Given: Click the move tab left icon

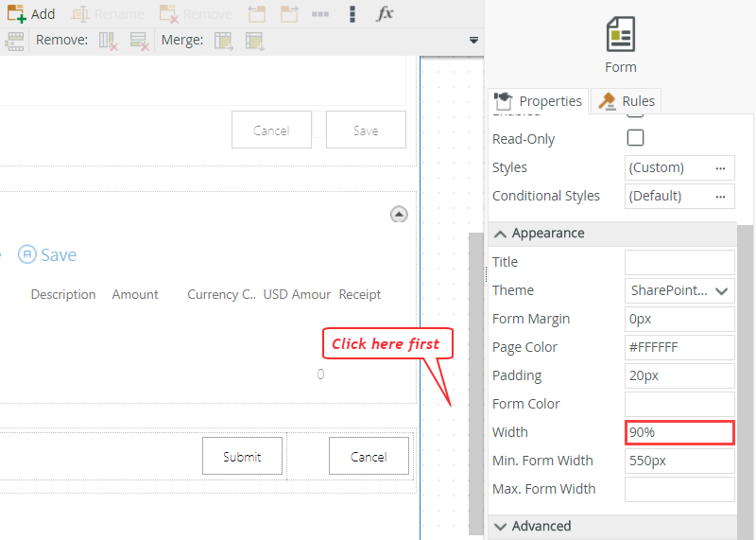Looking at the screenshot, I should coord(256,14).
